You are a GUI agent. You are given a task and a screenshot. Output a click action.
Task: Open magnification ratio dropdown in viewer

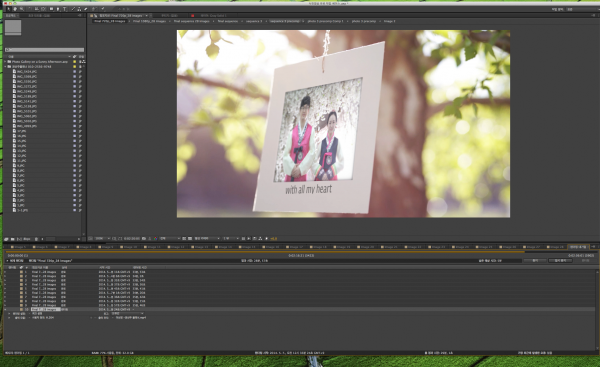103,238
